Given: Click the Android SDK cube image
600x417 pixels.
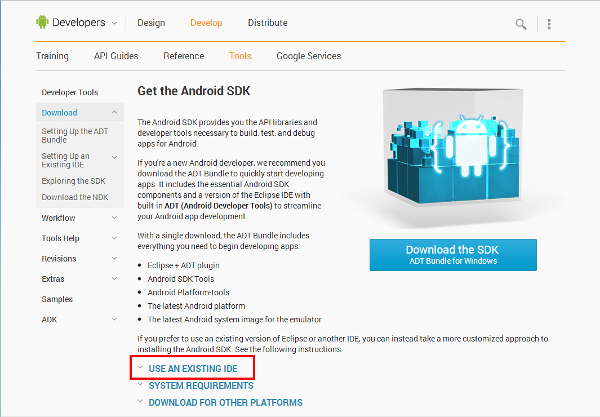Looking at the screenshot, I should coord(453,147).
